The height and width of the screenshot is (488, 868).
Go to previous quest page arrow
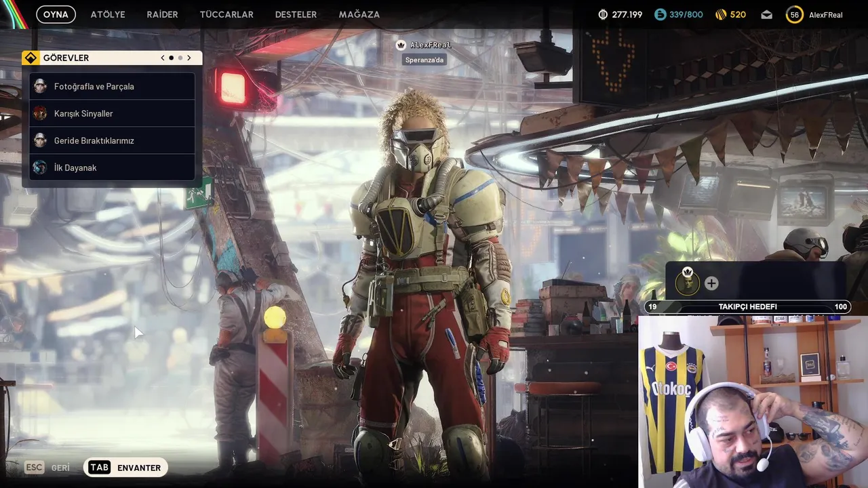point(163,58)
